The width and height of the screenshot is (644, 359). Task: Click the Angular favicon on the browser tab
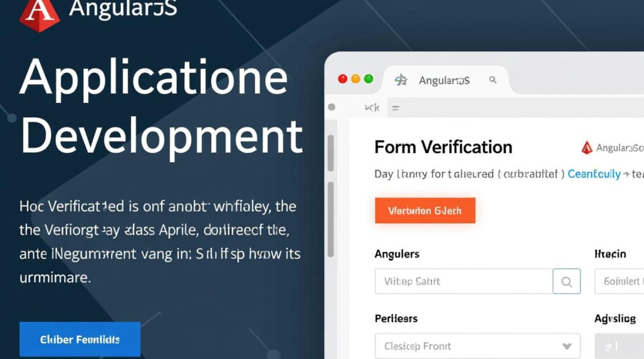[402, 80]
